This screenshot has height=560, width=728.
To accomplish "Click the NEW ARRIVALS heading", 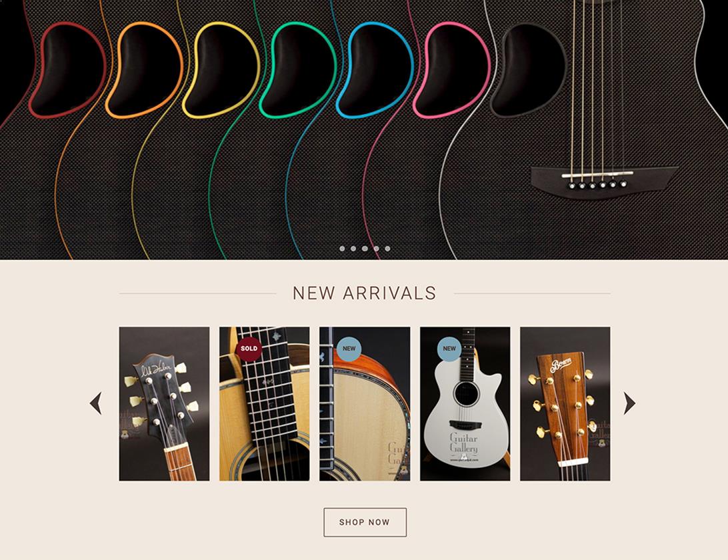I will tap(365, 293).
